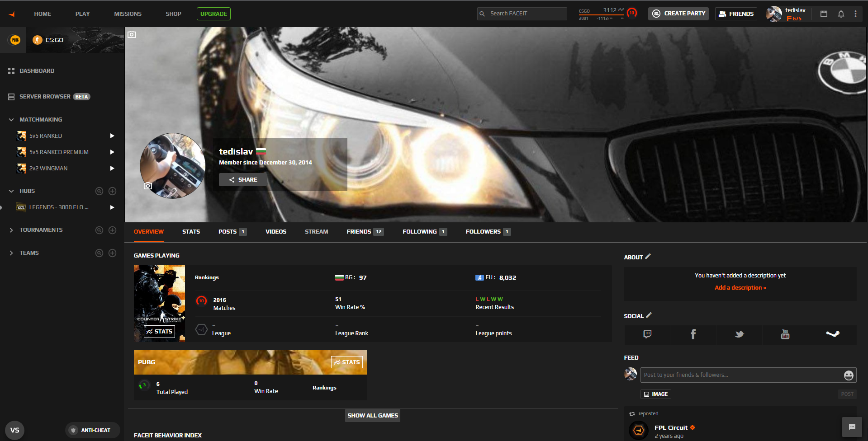This screenshot has width=868, height=441.
Task: Open the Dashboard from the sidebar
Action: [x=31, y=71]
